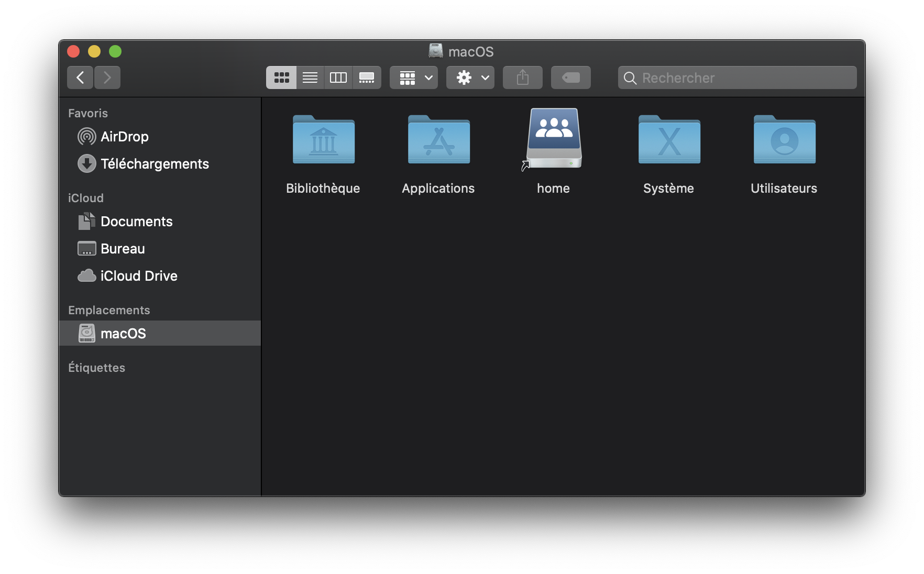The width and height of the screenshot is (924, 574).
Task: Select the Bibliothèque folder icon
Action: click(x=324, y=139)
